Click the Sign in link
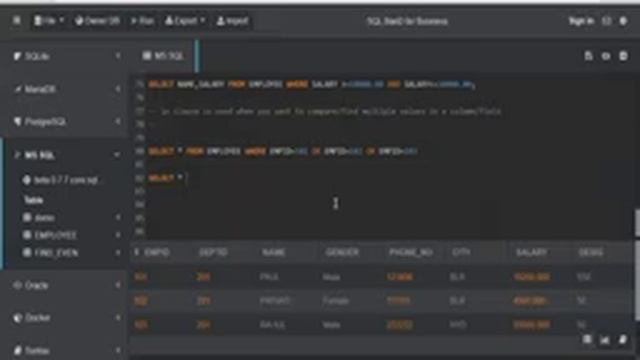This screenshot has width=640, height=360. [581, 21]
